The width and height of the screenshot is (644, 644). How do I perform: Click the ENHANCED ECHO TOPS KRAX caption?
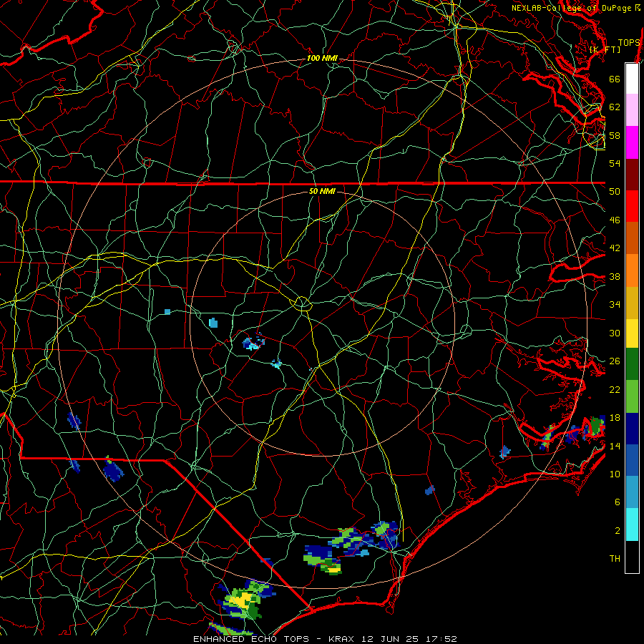(x=325, y=639)
